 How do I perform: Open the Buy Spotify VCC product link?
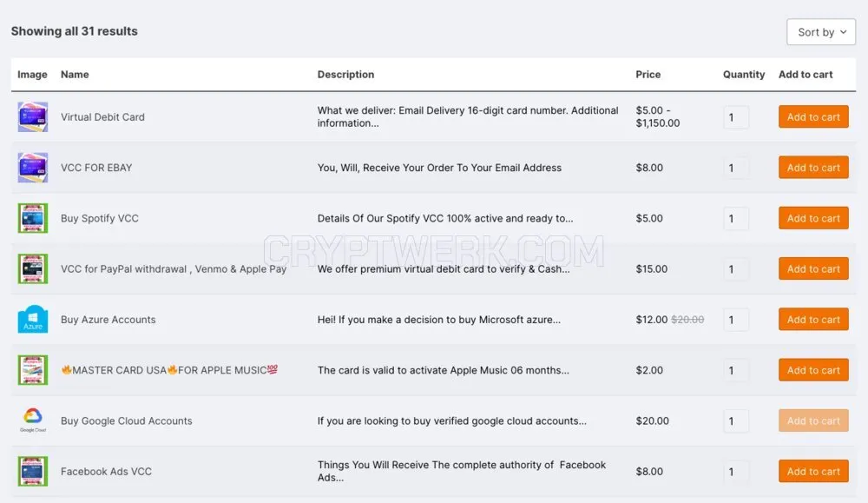coord(100,218)
